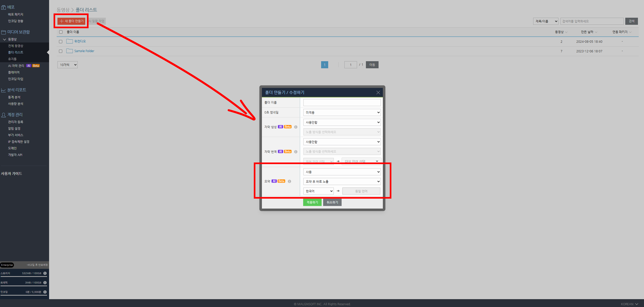Open the 위캔디오 folder icon
Screen dimensions: 644x307
[70, 41]
